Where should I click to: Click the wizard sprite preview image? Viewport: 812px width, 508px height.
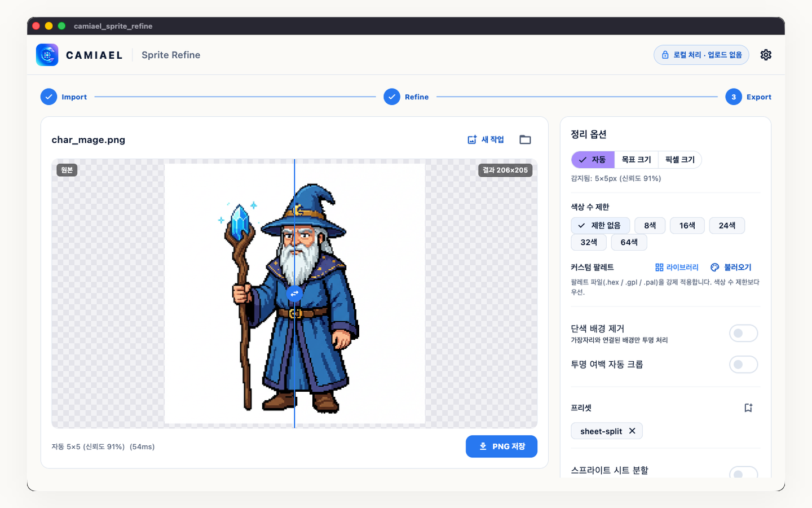coord(294,294)
